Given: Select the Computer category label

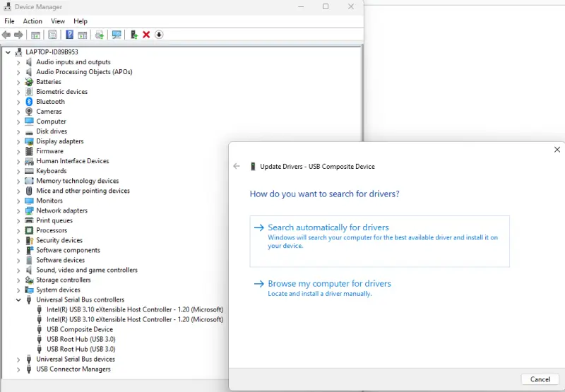Looking at the screenshot, I should [51, 121].
